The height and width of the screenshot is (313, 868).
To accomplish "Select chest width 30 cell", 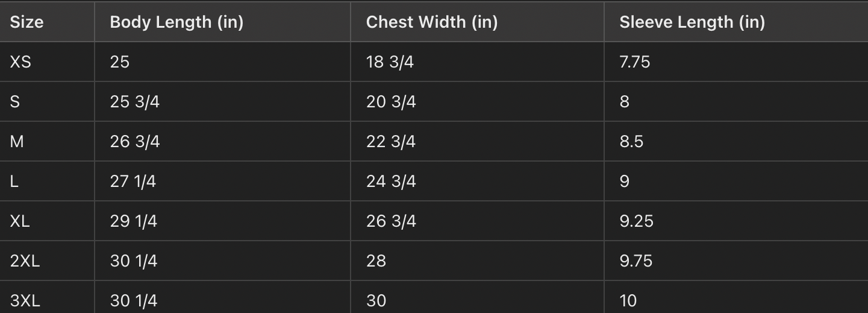I will tap(376, 300).
